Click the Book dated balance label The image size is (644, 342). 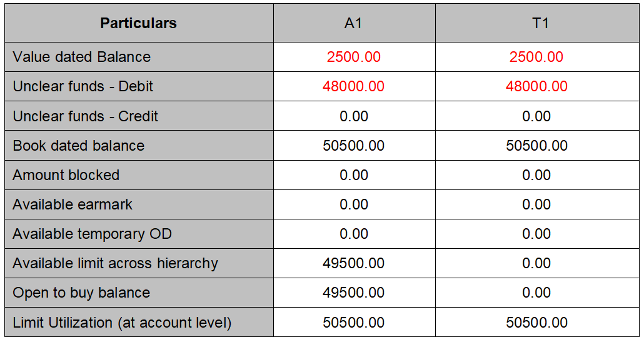(x=78, y=146)
